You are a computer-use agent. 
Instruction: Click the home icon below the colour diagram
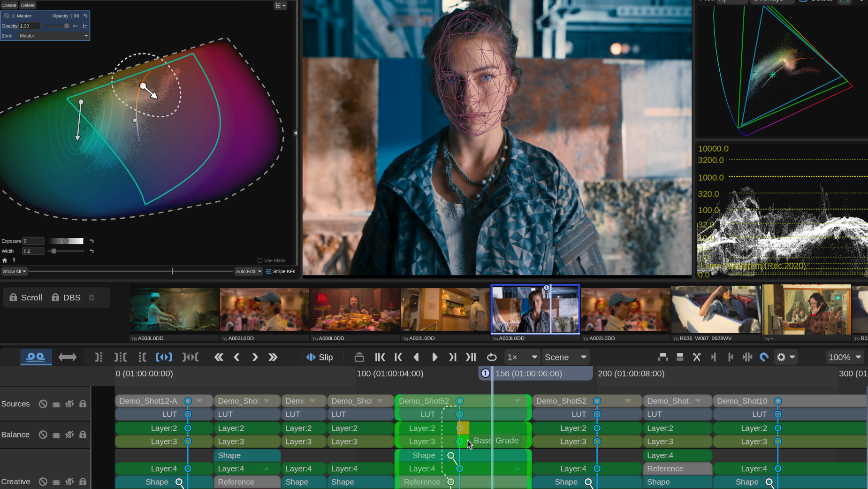(4, 260)
